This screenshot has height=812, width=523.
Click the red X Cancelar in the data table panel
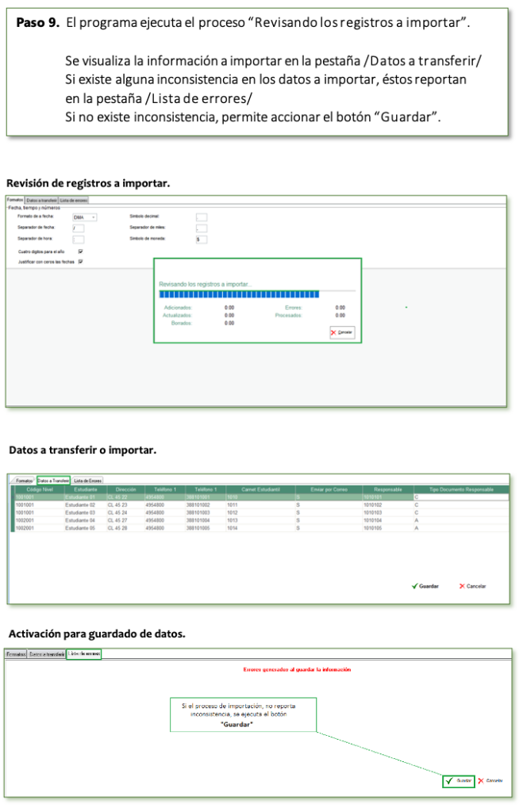coord(473,586)
